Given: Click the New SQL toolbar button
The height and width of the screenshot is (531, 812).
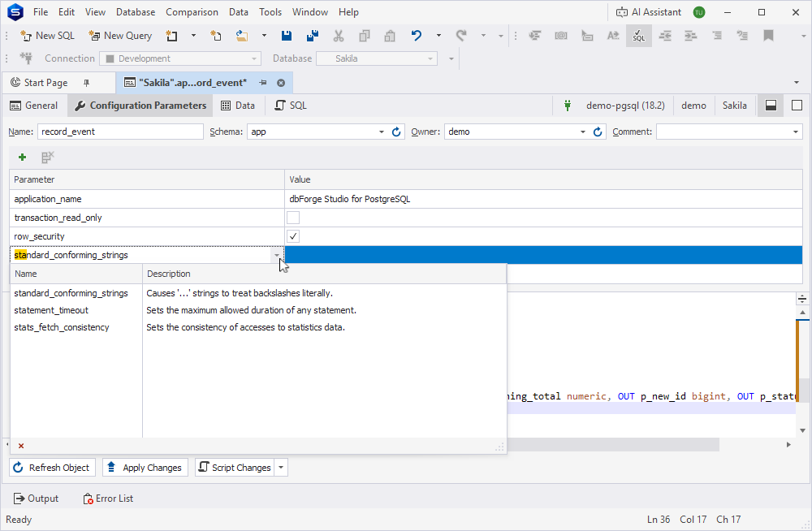Looking at the screenshot, I should click(47, 36).
